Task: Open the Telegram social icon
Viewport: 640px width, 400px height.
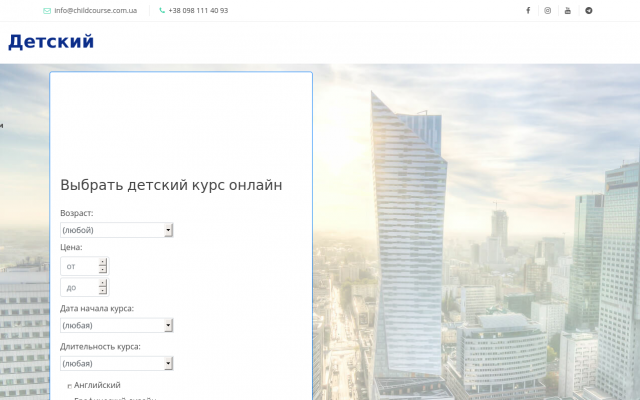Action: (x=589, y=11)
